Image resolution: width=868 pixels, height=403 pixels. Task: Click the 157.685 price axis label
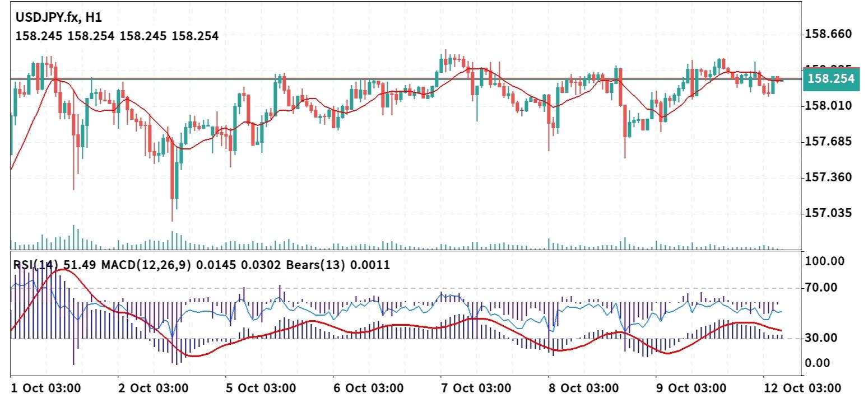[x=828, y=142]
